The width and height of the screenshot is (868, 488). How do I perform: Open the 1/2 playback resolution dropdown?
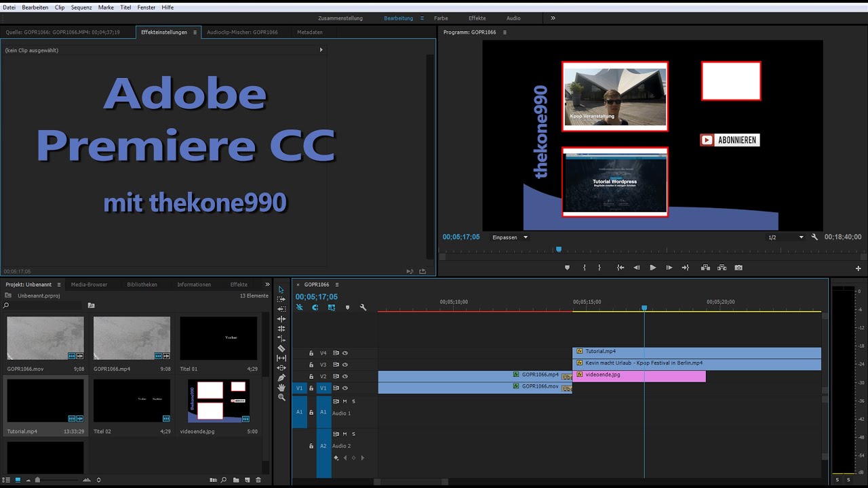785,237
